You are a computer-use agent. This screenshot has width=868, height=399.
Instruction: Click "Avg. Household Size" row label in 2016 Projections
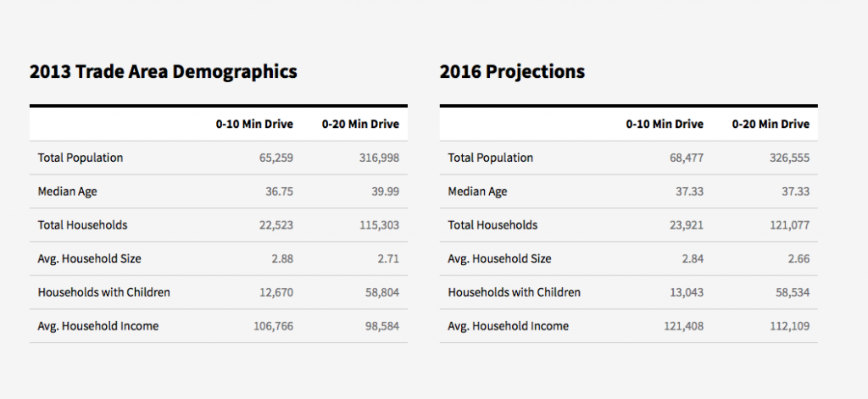coord(499,259)
